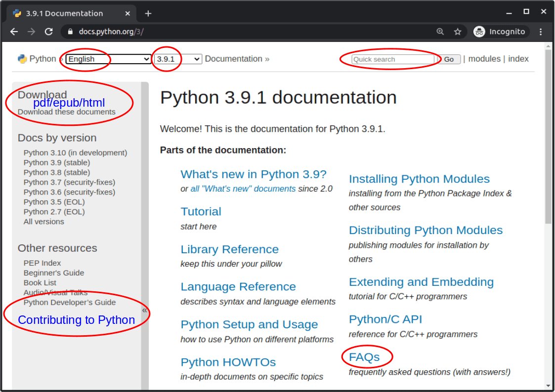Click the Incognito profile icon
The height and width of the screenshot is (392, 555).
[x=479, y=31]
